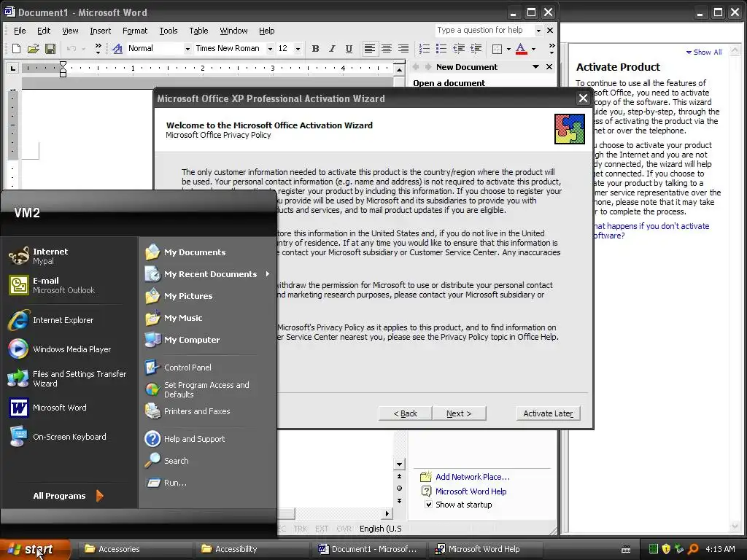Close the Activation Wizard dialog

click(583, 98)
